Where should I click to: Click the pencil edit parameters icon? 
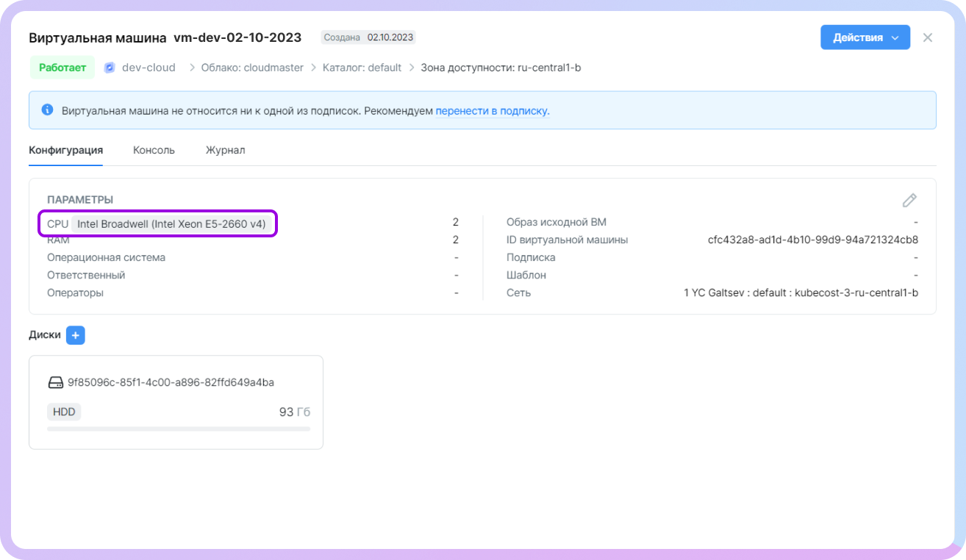point(909,201)
